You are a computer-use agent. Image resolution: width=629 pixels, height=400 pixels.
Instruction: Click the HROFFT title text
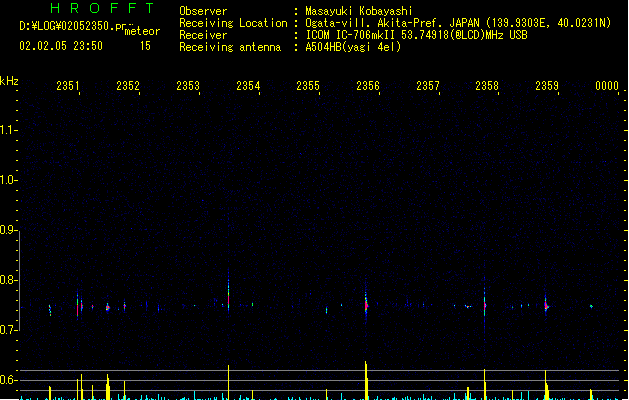click(x=102, y=8)
